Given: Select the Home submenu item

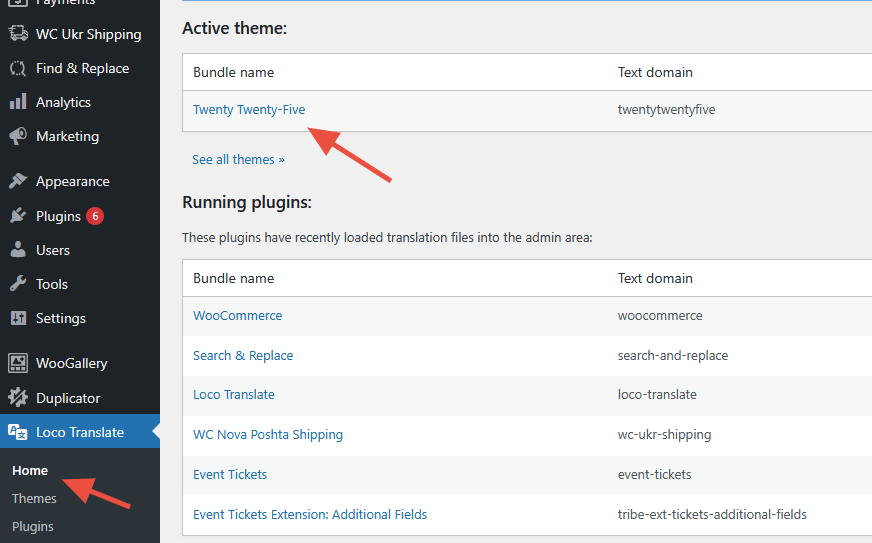Looking at the screenshot, I should point(30,470).
